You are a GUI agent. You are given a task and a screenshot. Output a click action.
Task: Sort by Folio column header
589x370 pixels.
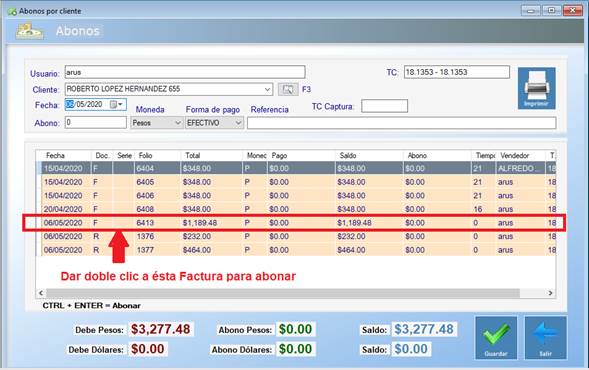tap(145, 156)
